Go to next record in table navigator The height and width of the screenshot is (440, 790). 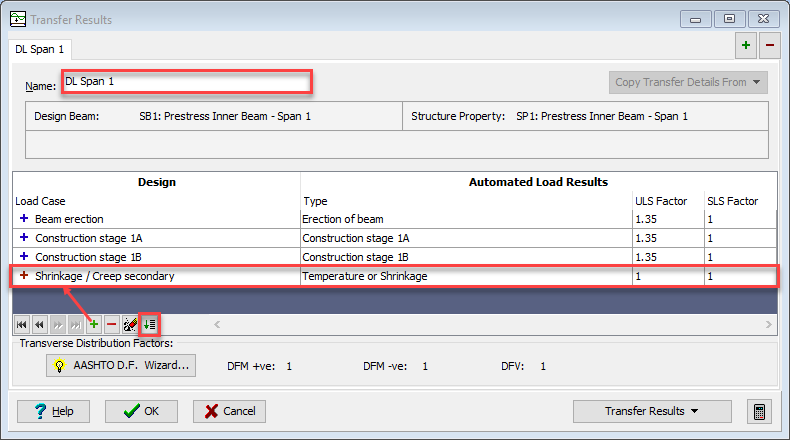click(x=57, y=325)
